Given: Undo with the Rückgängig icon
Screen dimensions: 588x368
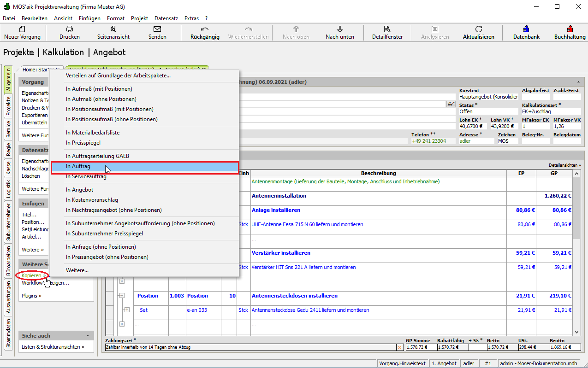Looking at the screenshot, I should coord(205,29).
